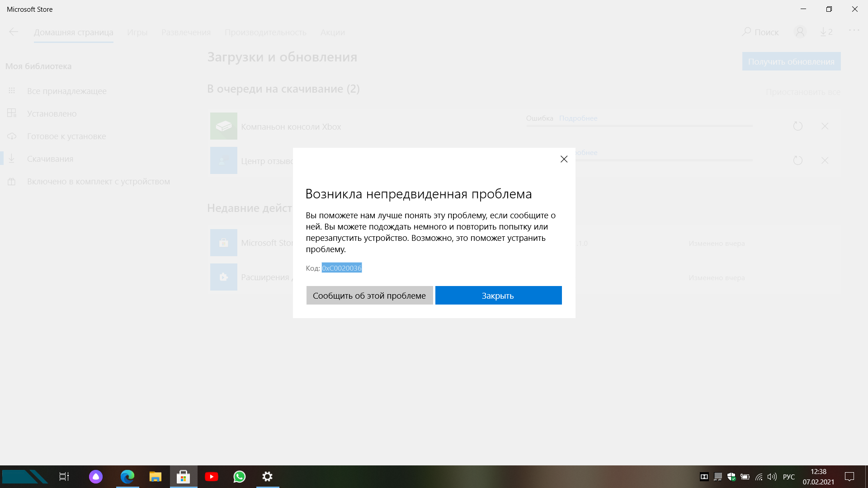Image resolution: width=868 pixels, height=488 pixels.
Task: Open the Домашняя страница tab
Action: click(x=74, y=33)
